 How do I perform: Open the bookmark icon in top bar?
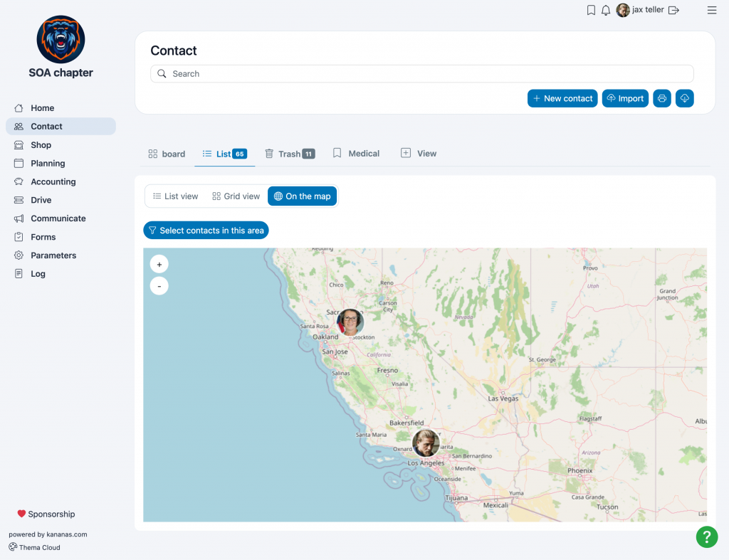coord(591,10)
